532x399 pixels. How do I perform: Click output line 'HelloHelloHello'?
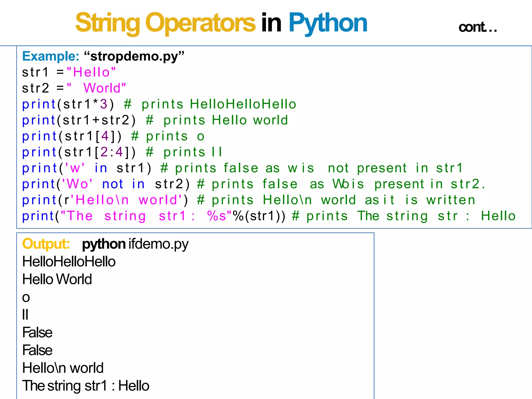69,262
